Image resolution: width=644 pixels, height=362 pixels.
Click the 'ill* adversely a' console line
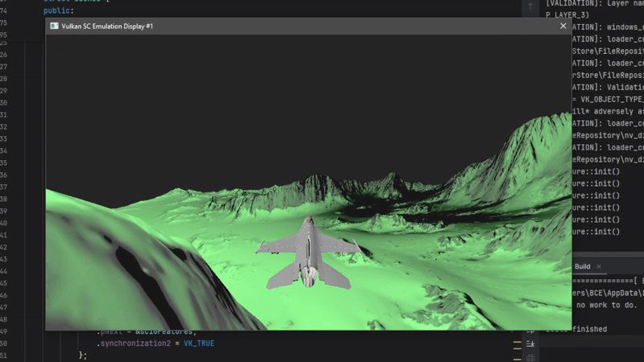pos(608,111)
